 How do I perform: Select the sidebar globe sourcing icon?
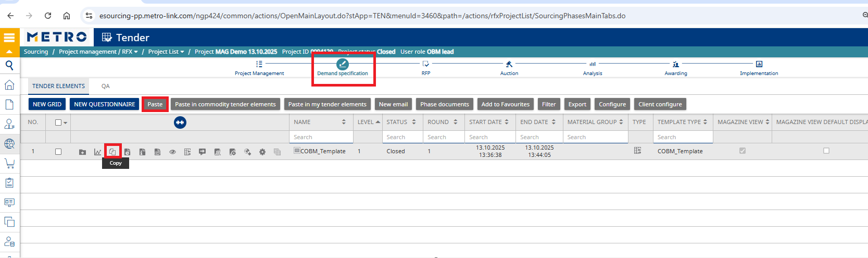point(9,144)
